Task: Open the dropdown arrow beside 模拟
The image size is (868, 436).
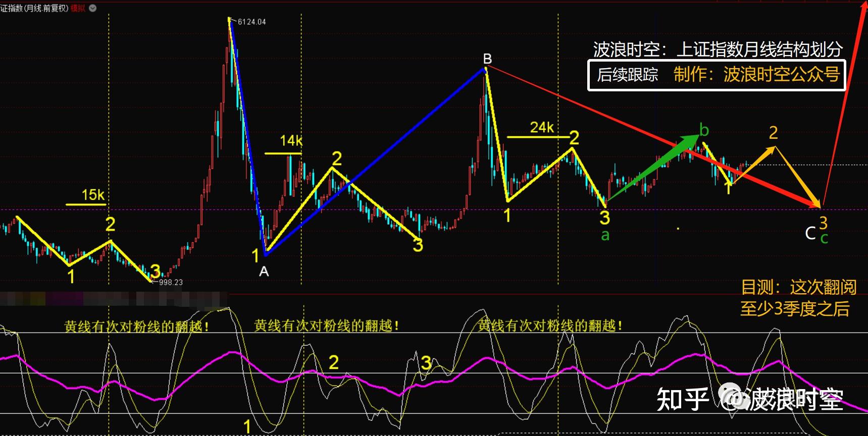Action: (93, 8)
